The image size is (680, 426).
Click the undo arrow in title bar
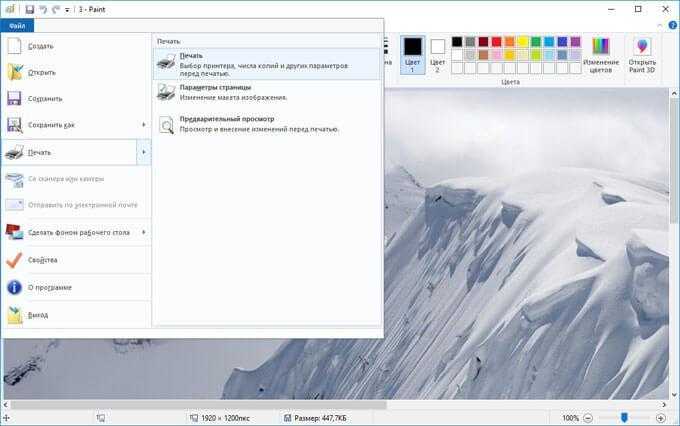coord(43,9)
